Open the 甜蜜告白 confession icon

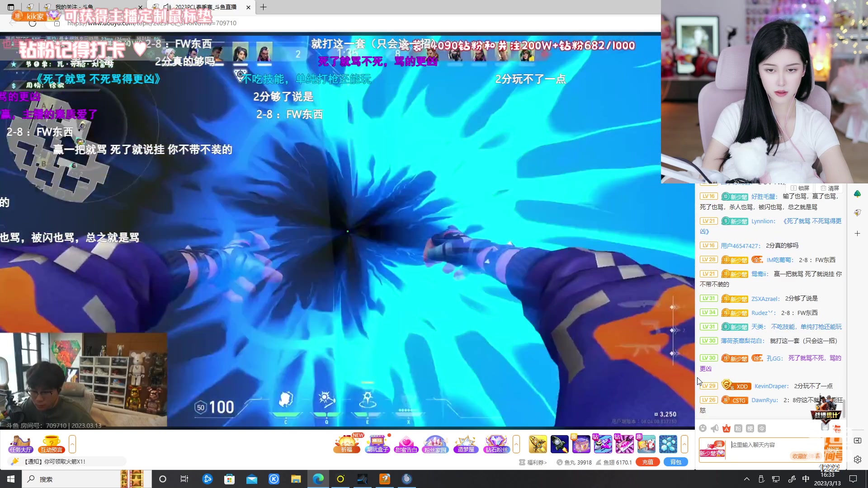(x=406, y=444)
